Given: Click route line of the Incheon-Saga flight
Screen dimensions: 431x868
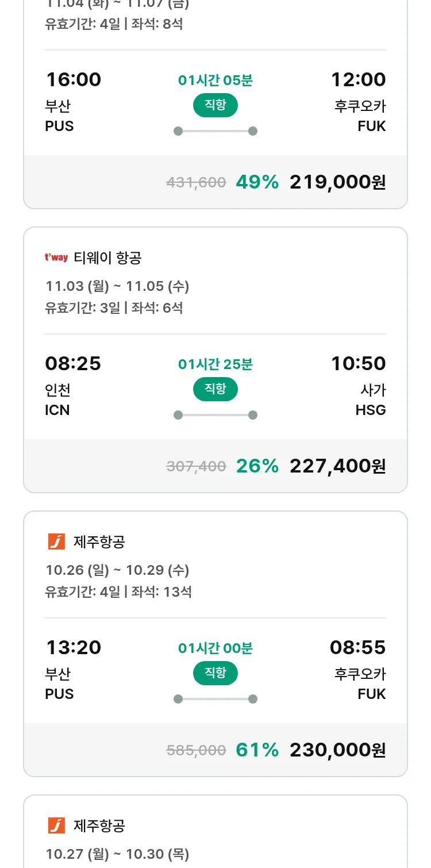Looking at the screenshot, I should [215, 415].
